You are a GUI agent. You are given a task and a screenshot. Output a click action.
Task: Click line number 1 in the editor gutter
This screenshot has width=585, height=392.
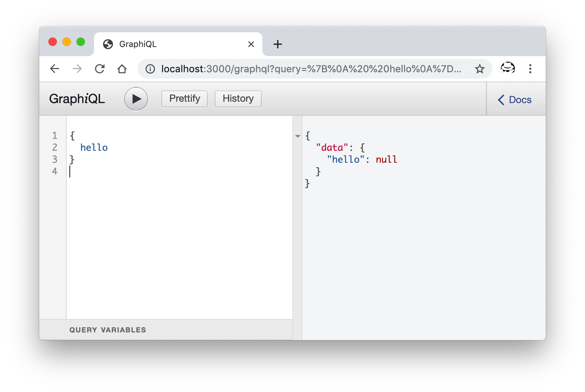pos(55,136)
